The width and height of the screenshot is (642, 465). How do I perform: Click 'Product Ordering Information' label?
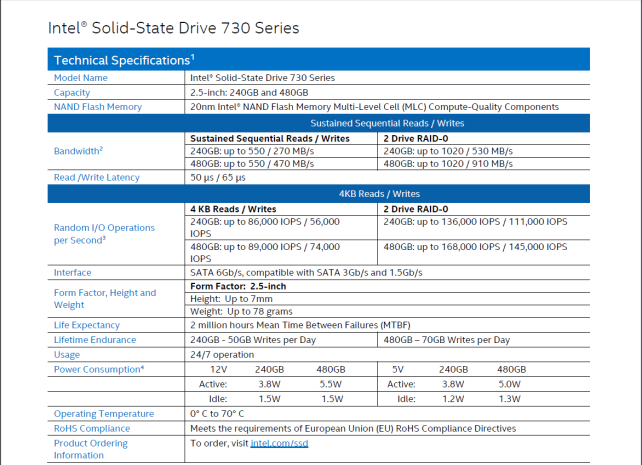click(x=91, y=449)
